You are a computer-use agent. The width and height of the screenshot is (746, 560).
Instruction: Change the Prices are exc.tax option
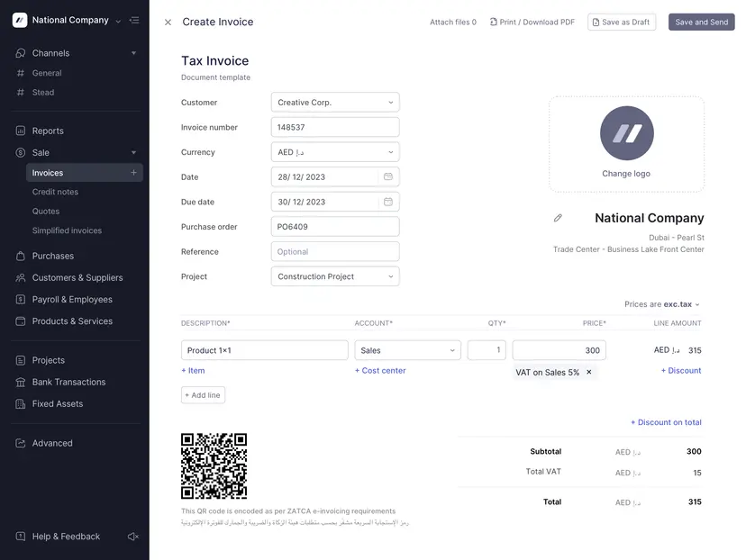tap(662, 304)
